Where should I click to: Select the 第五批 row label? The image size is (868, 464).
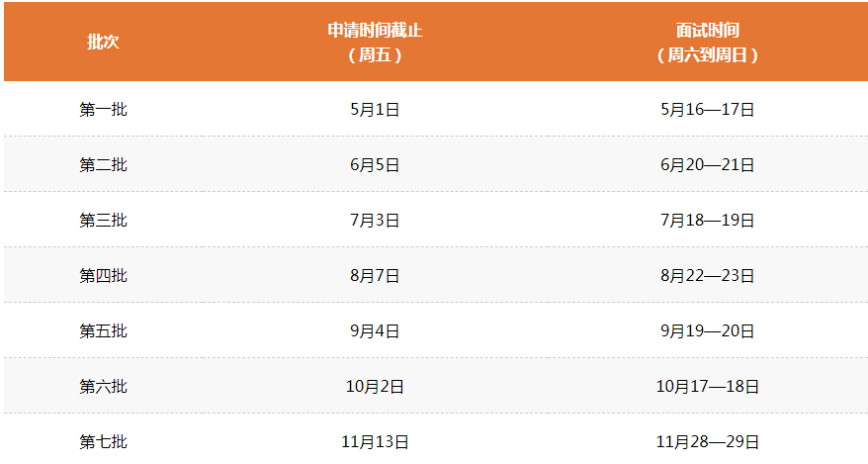tap(103, 331)
